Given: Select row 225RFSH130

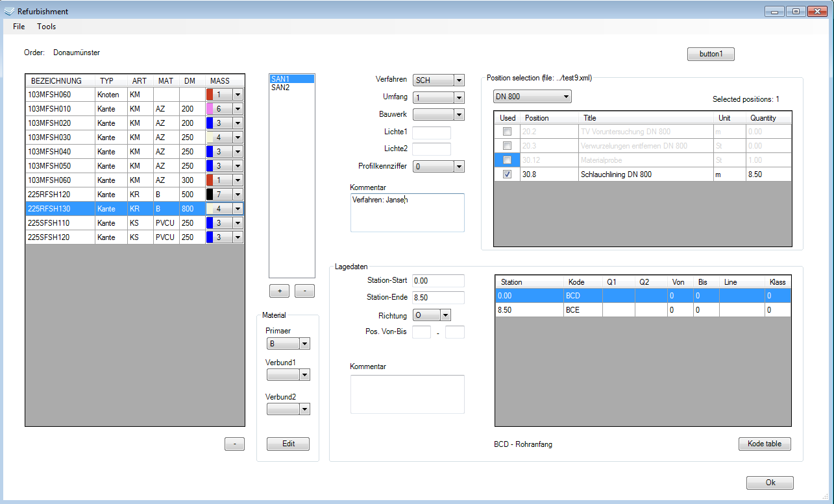Looking at the screenshot, I should tap(135, 209).
